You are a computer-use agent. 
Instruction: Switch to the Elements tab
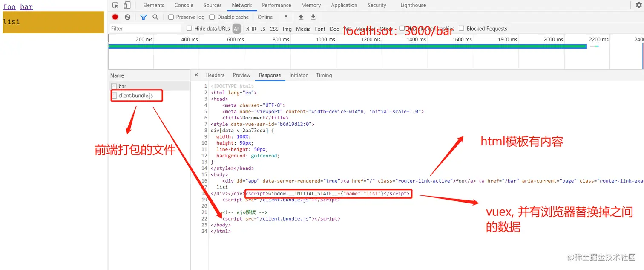point(154,5)
